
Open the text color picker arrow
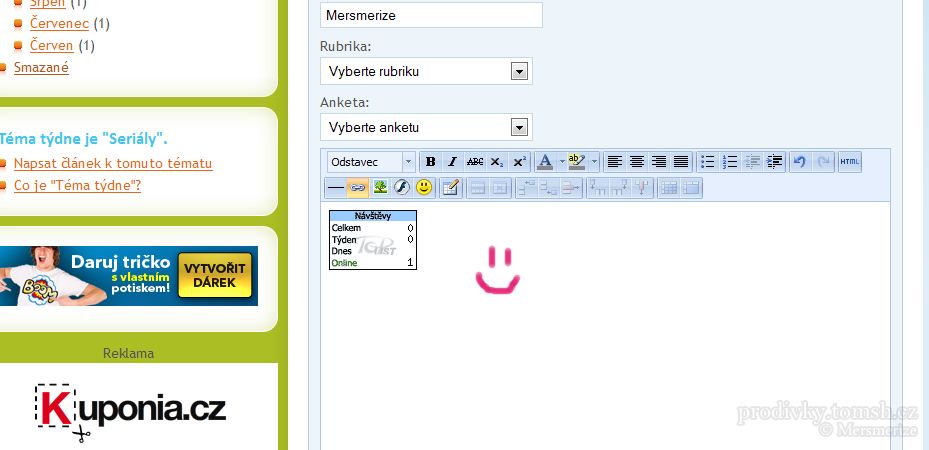(561, 162)
